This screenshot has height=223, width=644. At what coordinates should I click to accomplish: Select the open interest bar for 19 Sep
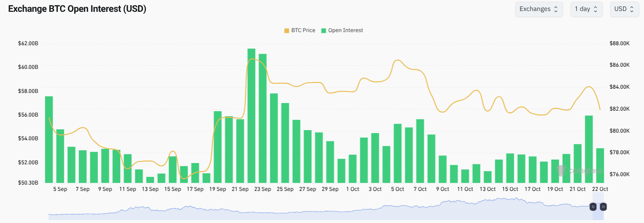point(218,147)
